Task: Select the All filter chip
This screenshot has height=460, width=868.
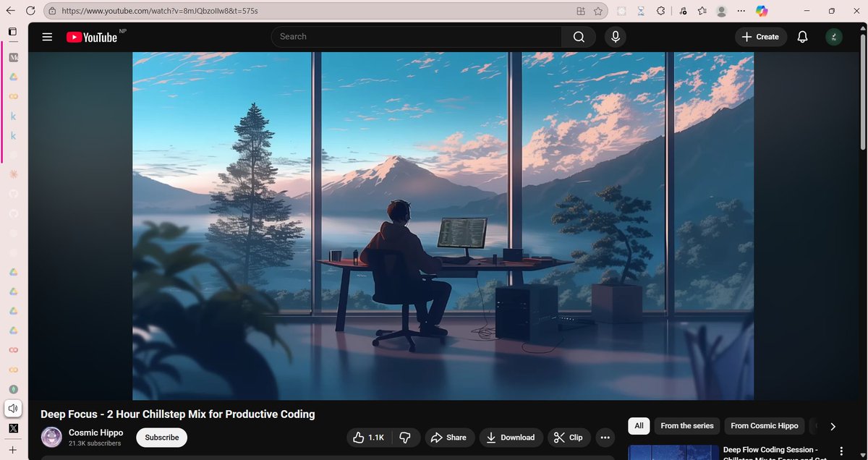Action: coord(639,426)
